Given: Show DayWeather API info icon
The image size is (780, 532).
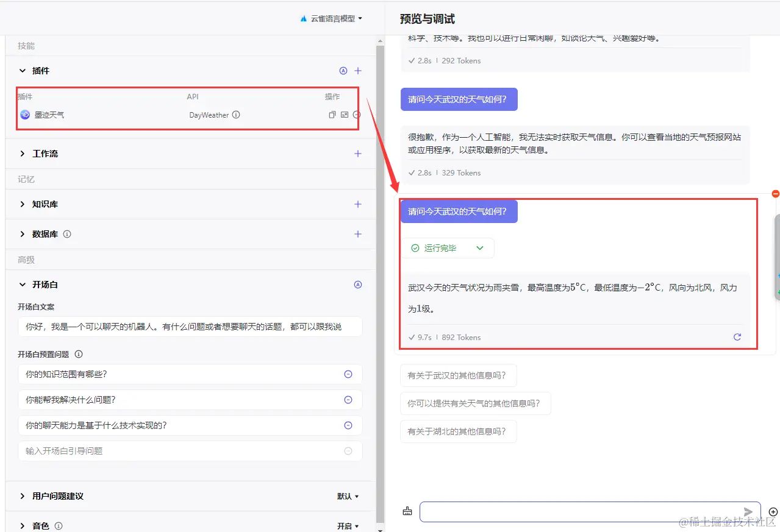Looking at the screenshot, I should point(236,115).
